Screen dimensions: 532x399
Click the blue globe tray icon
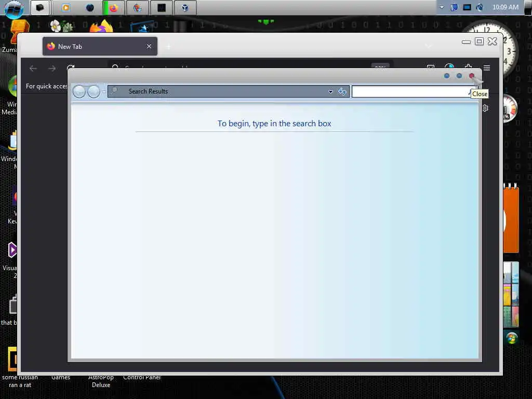pyautogui.click(x=480, y=7)
